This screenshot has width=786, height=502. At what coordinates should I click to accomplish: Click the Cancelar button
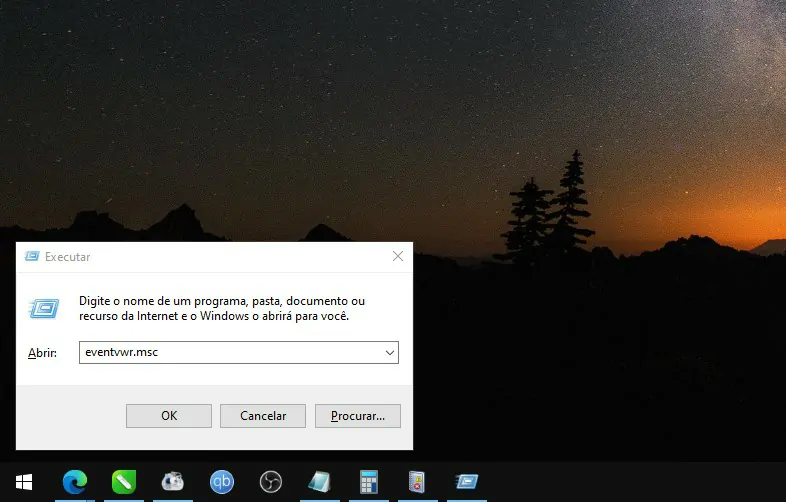click(263, 416)
